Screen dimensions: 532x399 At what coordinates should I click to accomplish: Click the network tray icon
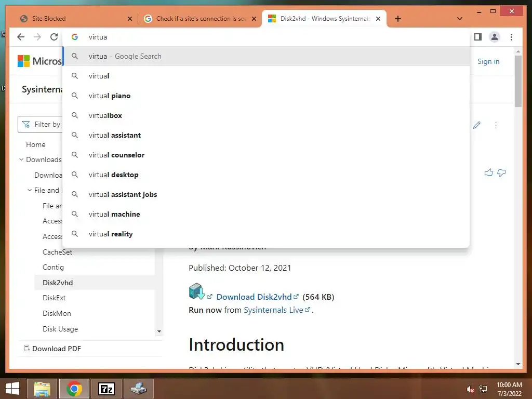point(483,389)
